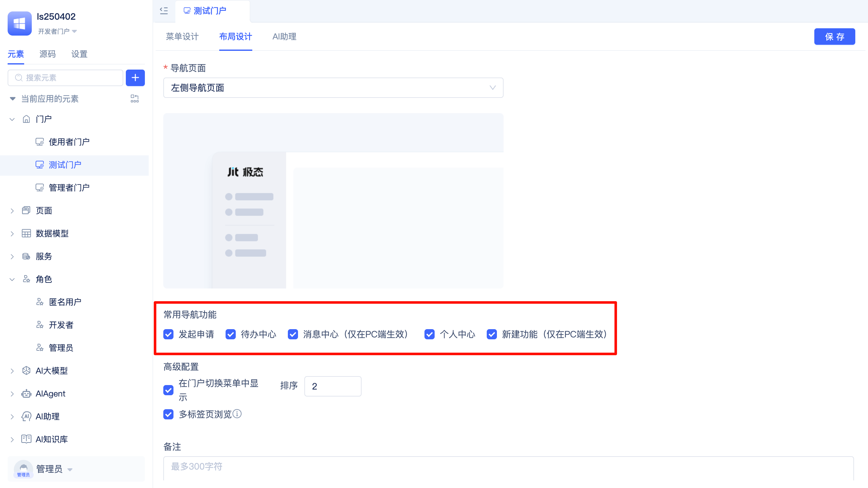This screenshot has height=488, width=868.
Task: Expand the AI大模型 tree node
Action: pos(12,371)
